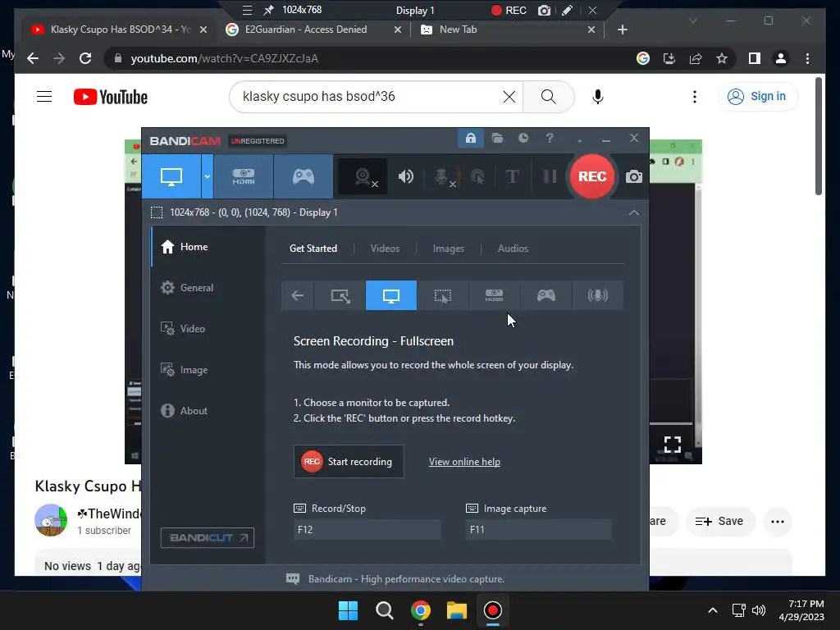
Task: Click Bandicam camera screenshot icon
Action: point(634,176)
